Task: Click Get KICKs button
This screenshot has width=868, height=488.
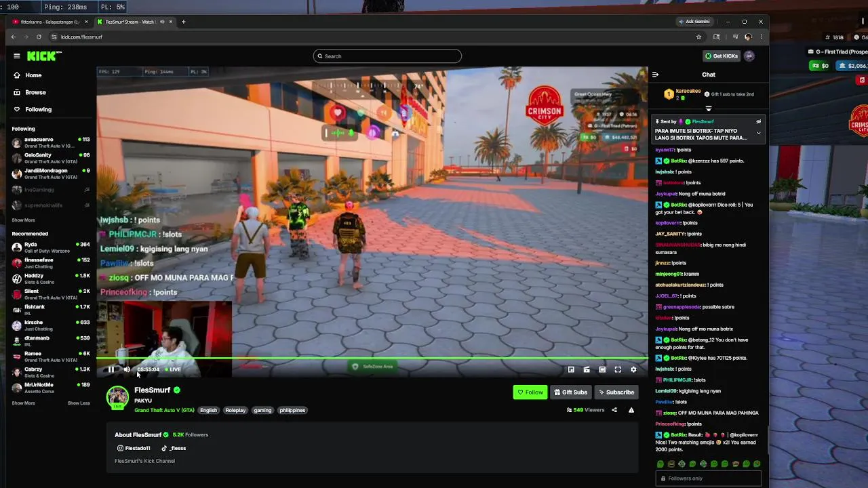Action: [x=721, y=56]
